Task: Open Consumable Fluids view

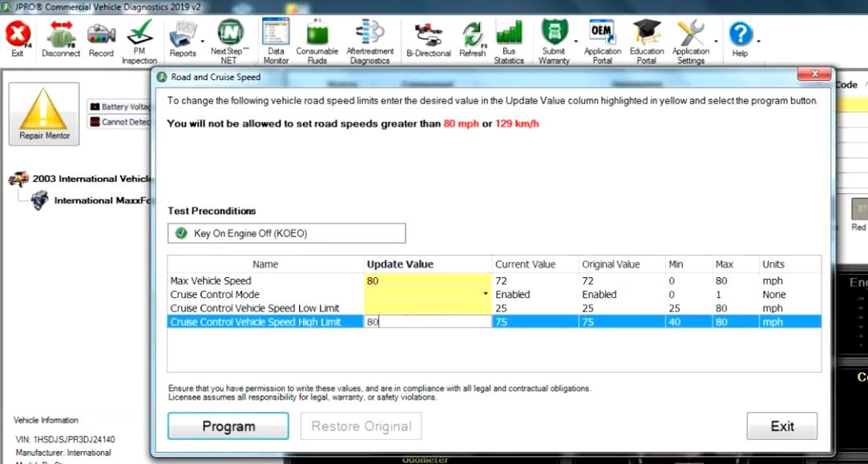Action: click(317, 40)
